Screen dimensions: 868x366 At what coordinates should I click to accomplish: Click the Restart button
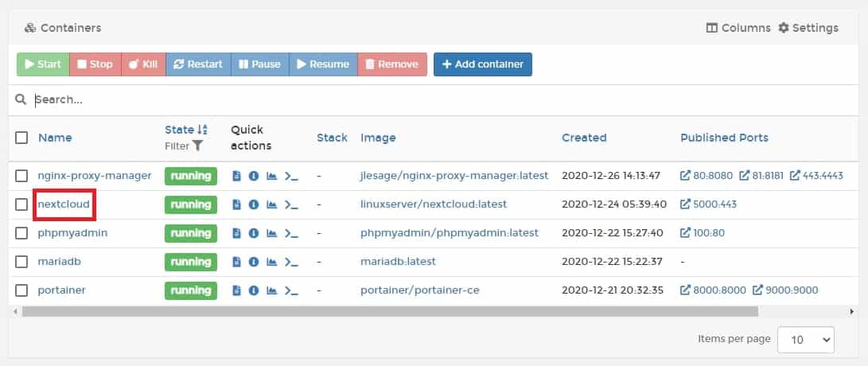[198, 64]
